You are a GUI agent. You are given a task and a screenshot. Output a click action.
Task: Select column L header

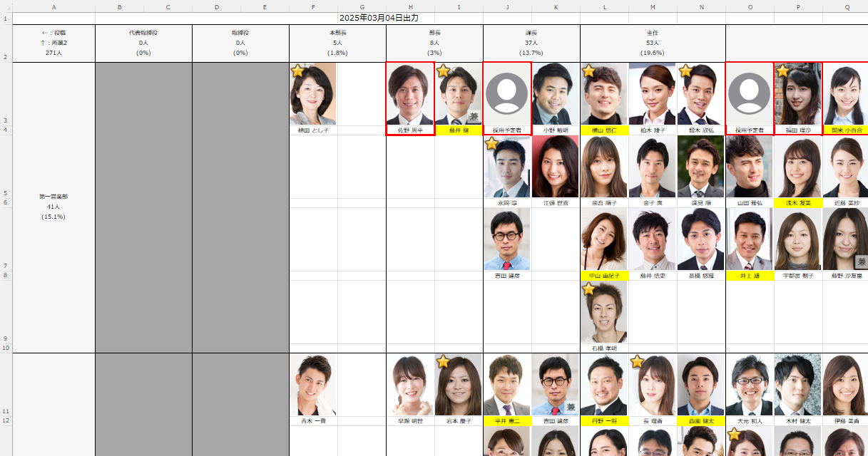point(604,6)
